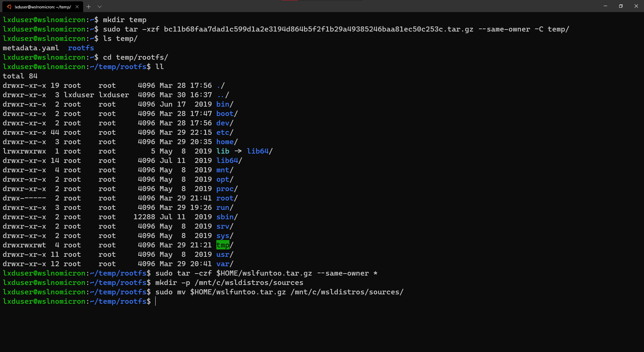Click the rootfs entry in ls output
Screen dimensions: 644x352
click(x=81, y=48)
